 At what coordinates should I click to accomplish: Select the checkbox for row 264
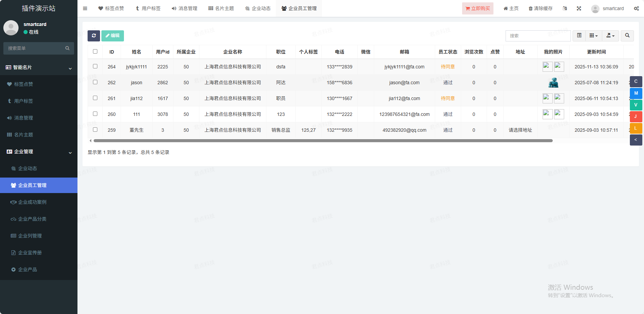pos(95,66)
